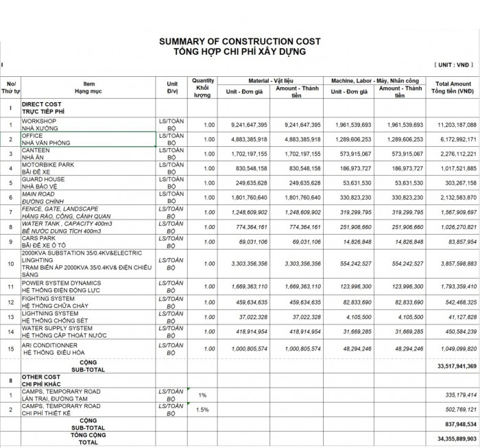The height and width of the screenshot is (448, 480).
Task: Click the Total Amount column header
Action: pyautogui.click(x=452, y=86)
